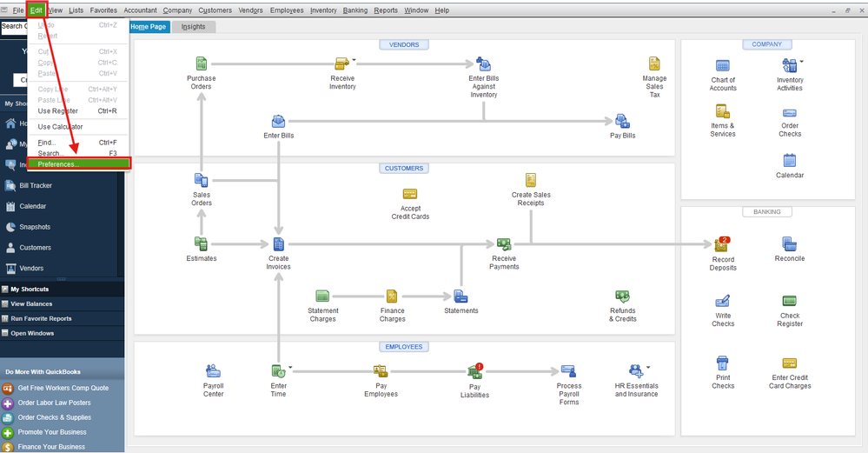Open Refunds & Credits icon
This screenshot has height=453, width=868.
click(x=622, y=296)
